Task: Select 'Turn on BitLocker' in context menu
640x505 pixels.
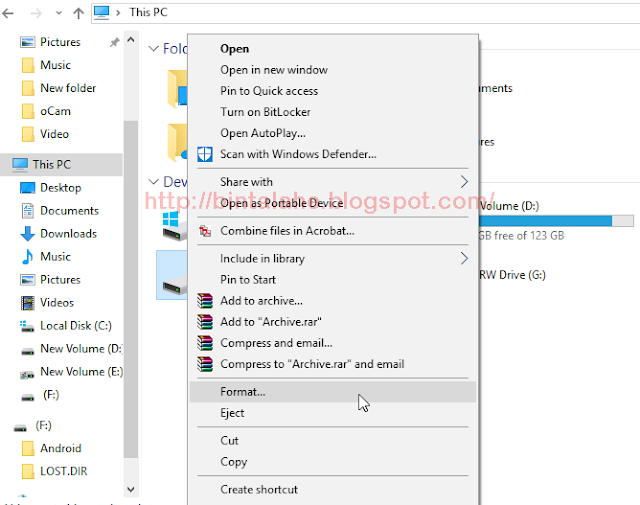Action: coord(265,112)
